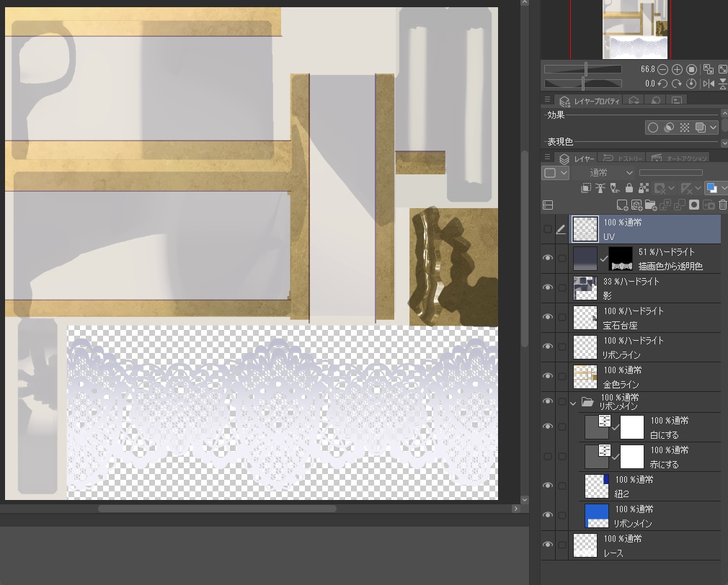Screen dimensions: 728x585
Task: Delete layer with the trash icon
Action: pos(722,205)
